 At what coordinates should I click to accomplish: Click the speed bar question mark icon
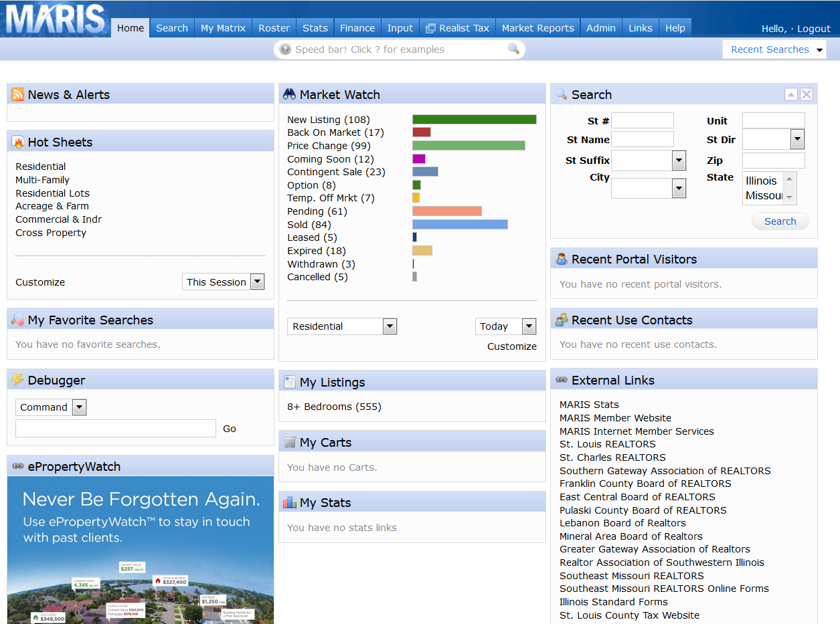pyautogui.click(x=286, y=49)
